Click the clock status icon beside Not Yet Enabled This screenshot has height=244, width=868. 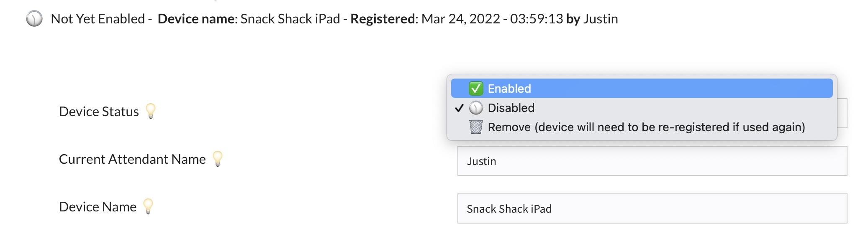(x=34, y=19)
